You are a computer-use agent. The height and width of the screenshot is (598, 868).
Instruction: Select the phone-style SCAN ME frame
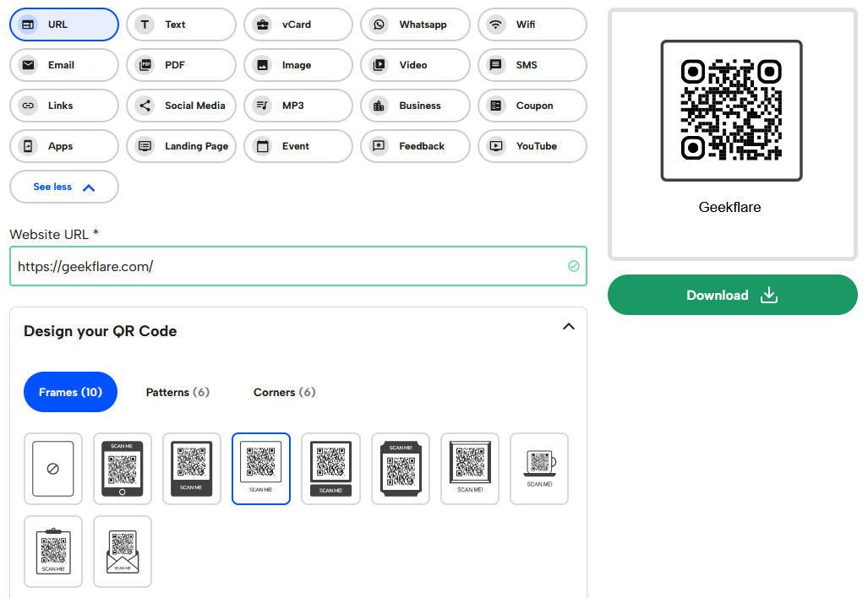pyautogui.click(x=123, y=469)
